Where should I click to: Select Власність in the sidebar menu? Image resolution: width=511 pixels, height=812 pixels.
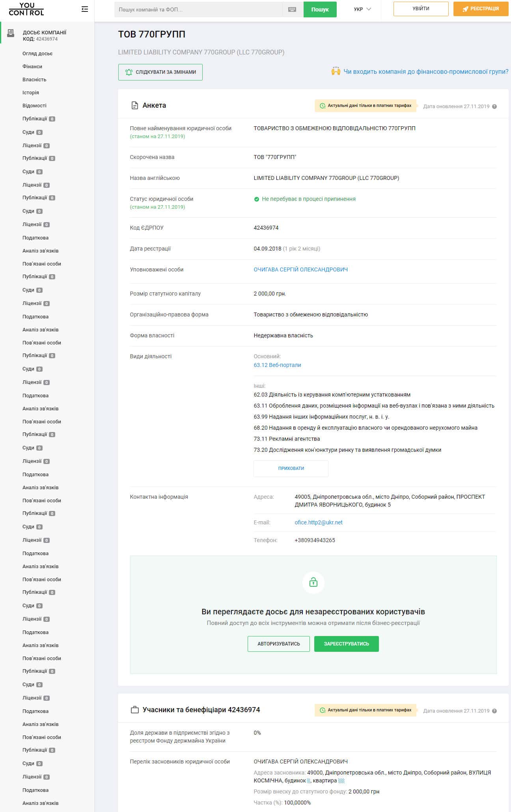coord(34,80)
